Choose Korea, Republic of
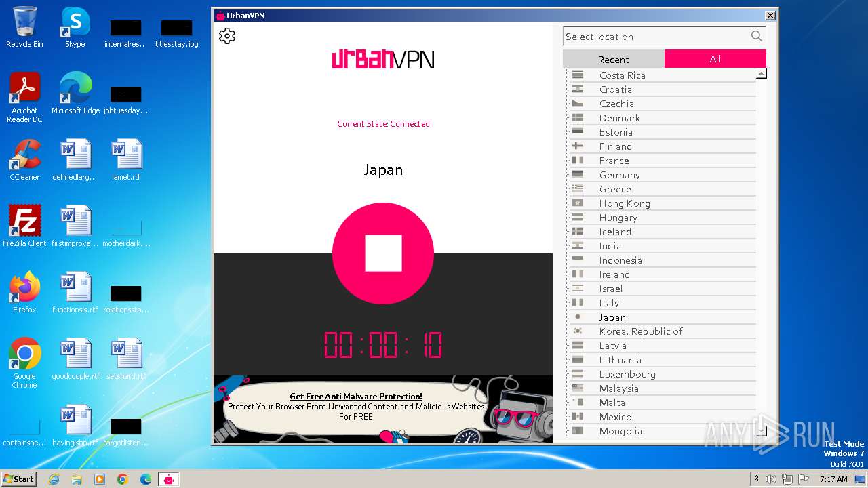 point(661,331)
